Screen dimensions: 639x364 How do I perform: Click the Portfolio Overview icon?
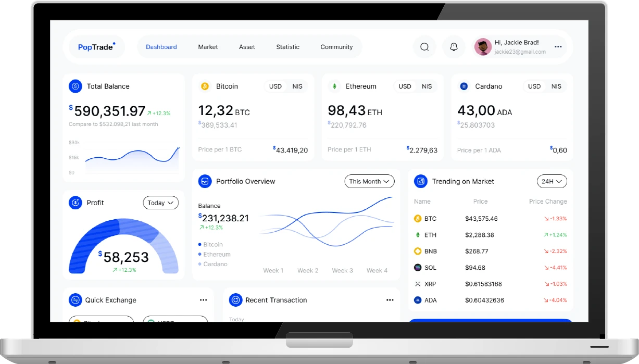[x=205, y=181]
